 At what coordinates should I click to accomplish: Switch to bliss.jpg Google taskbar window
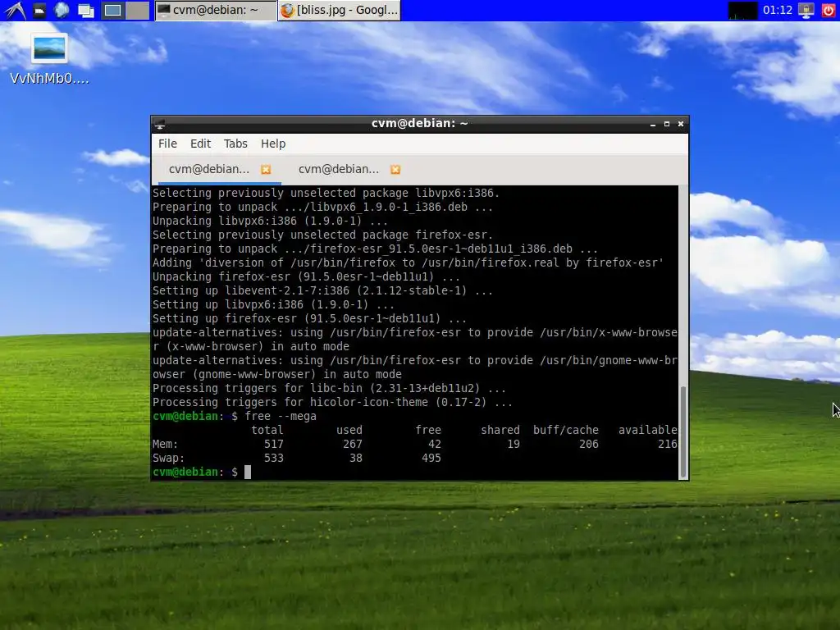click(339, 10)
